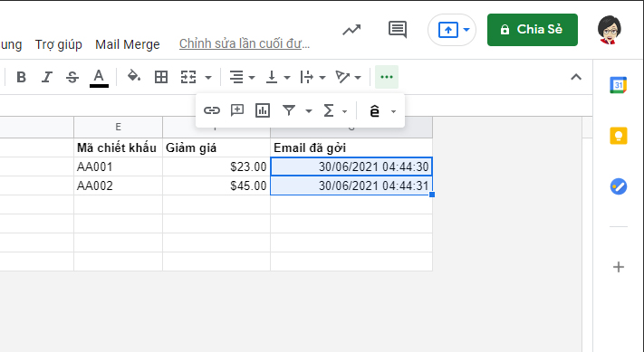Click plus to get add-ons

click(x=618, y=267)
